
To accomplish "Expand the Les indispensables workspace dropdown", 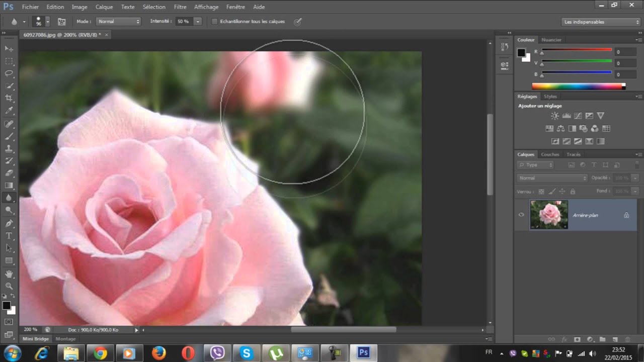I will [601, 22].
